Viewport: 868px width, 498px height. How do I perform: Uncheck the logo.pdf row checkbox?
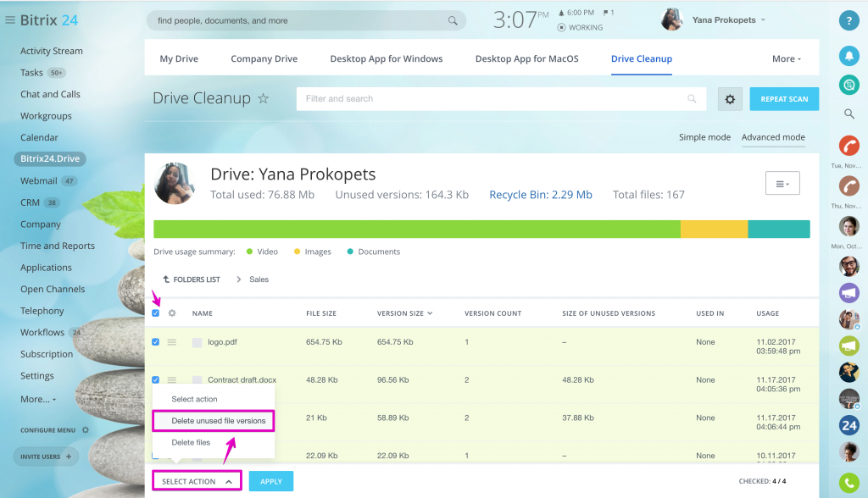156,342
